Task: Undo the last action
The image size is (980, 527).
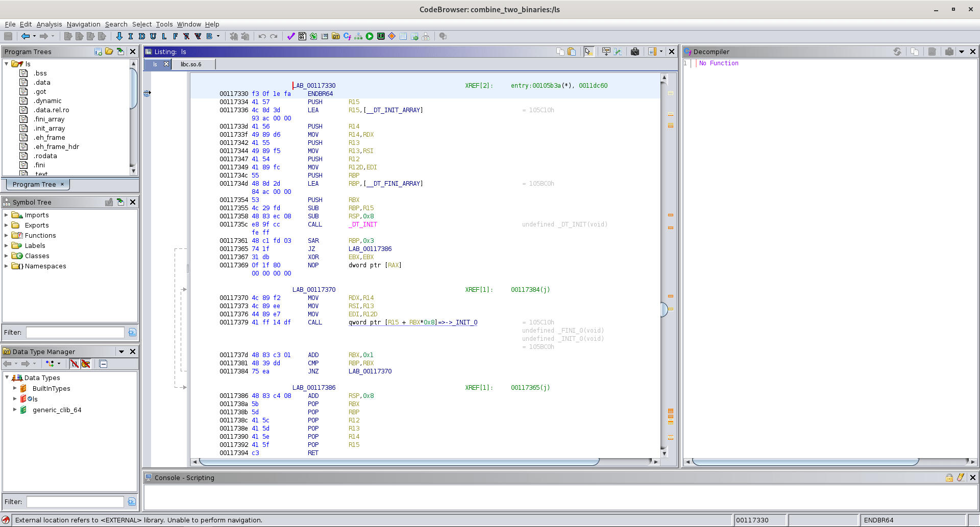Action: [262, 36]
